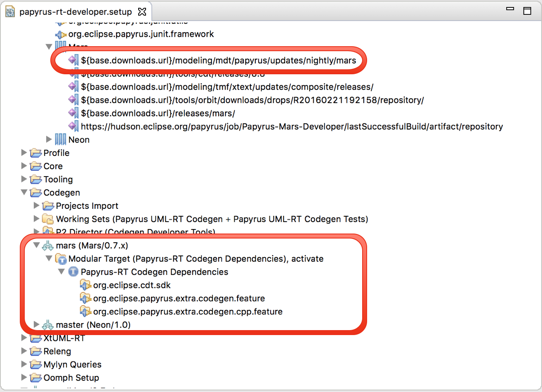The width and height of the screenshot is (542, 392).
Task: Close the papyrus-rt-developer.setup tab
Action: pos(141,11)
